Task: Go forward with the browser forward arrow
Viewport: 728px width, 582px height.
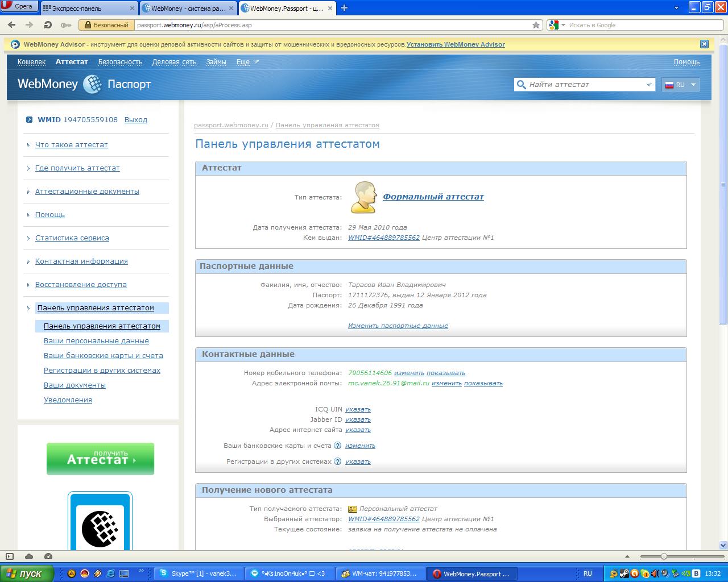Action: pyautogui.click(x=30, y=25)
